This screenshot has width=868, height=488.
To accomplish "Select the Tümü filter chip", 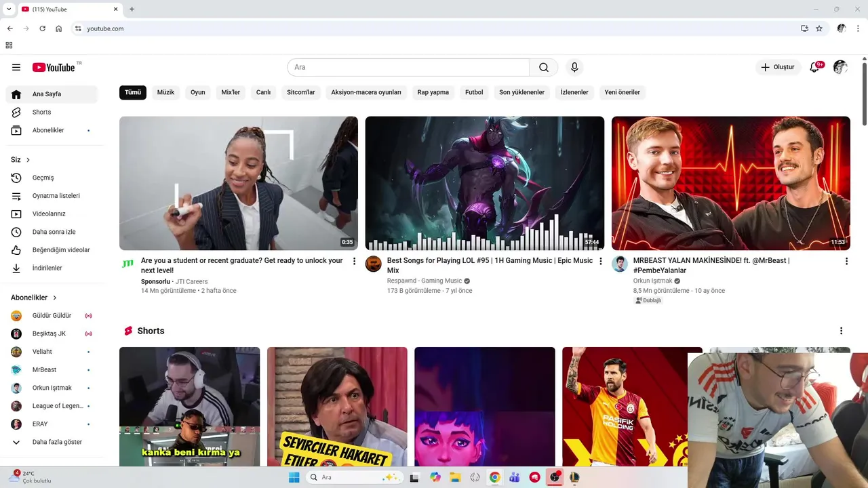I will pyautogui.click(x=133, y=92).
